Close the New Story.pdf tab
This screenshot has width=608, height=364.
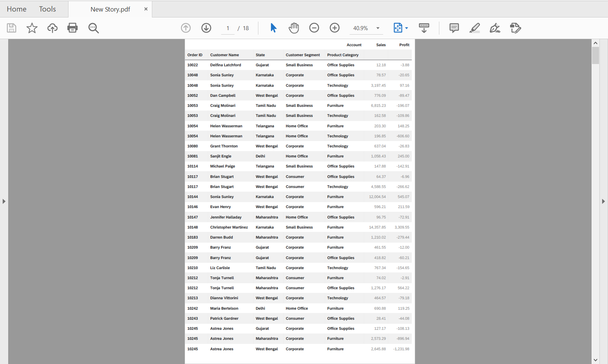[146, 9]
